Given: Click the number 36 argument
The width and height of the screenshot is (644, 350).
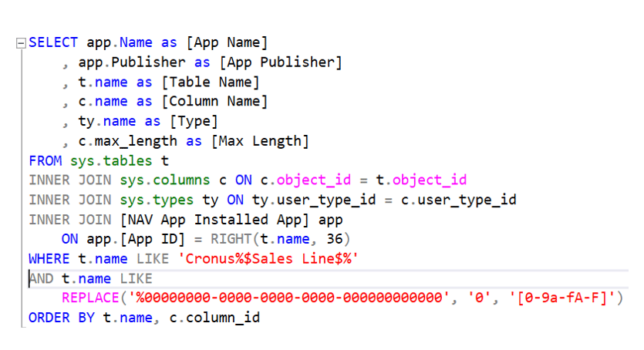Looking at the screenshot, I should 334,239.
